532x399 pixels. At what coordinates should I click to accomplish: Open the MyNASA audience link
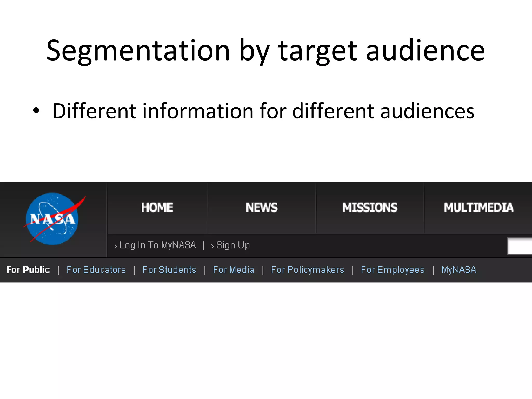coord(459,270)
